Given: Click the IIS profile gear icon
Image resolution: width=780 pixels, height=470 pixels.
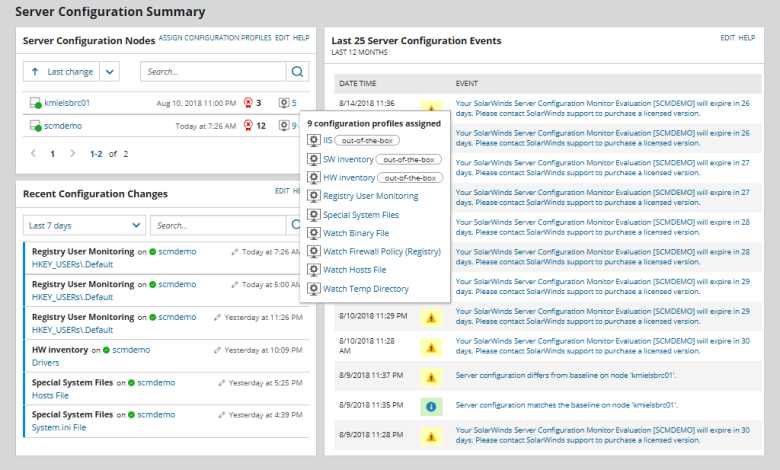Looking at the screenshot, I should point(313,140).
